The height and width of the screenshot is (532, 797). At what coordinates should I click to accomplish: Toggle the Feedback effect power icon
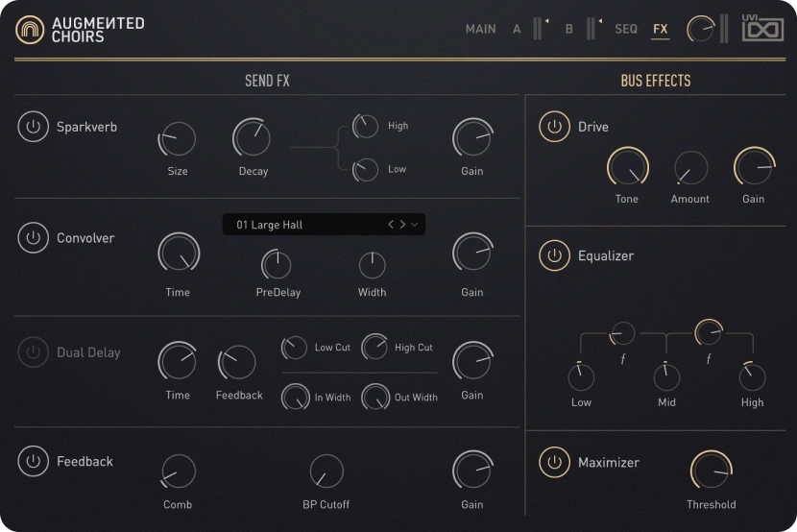(34, 462)
